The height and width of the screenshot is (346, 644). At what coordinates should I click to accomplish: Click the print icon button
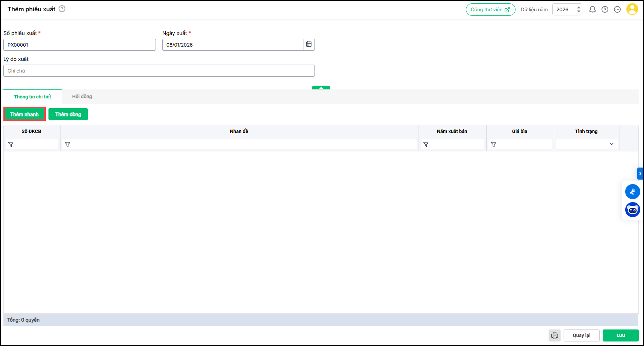pos(554,335)
